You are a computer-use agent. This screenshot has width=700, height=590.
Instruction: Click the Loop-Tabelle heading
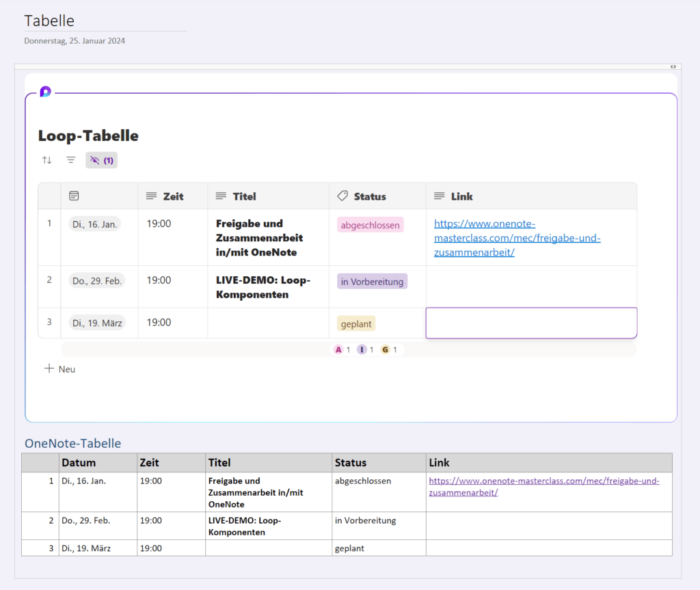click(88, 136)
